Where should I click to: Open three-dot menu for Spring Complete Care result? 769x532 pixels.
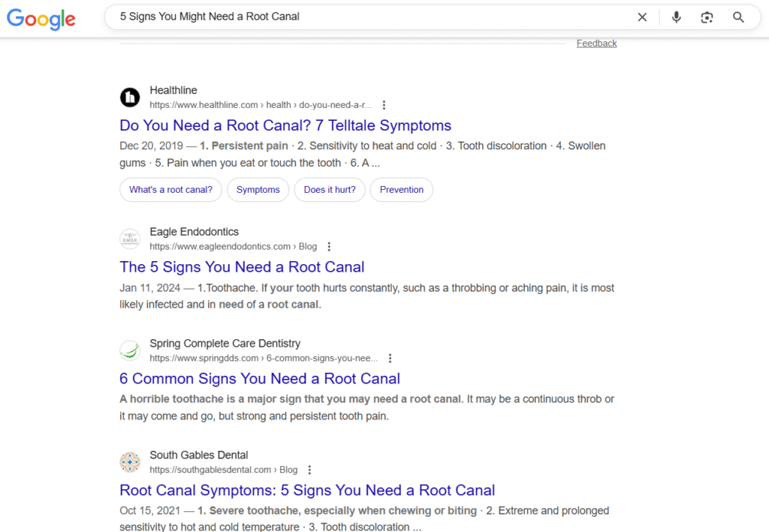pos(390,358)
